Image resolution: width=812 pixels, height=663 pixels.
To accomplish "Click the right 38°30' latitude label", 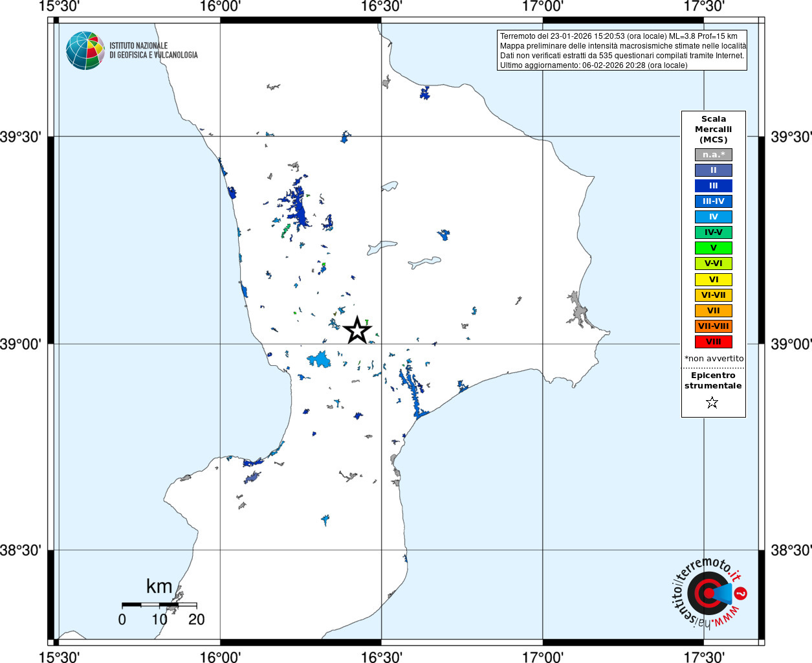I will [791, 550].
